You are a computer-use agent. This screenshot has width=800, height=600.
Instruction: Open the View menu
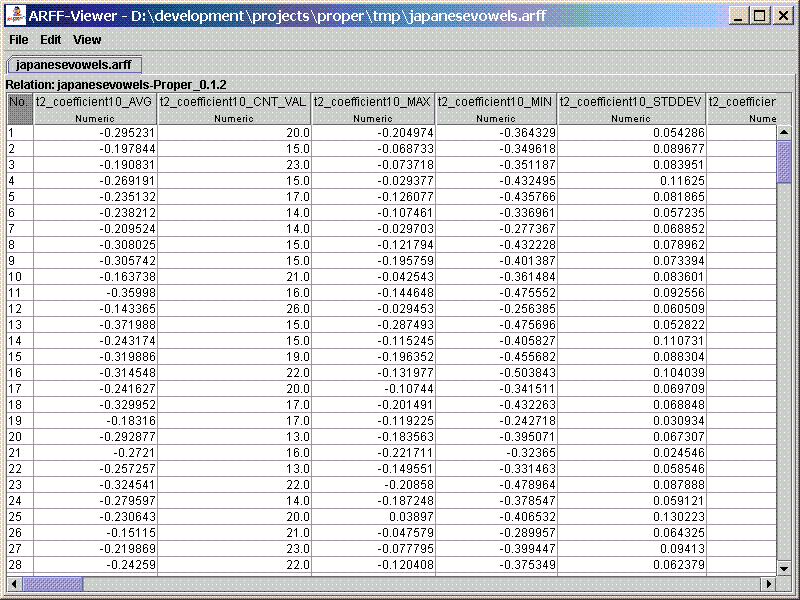point(87,40)
